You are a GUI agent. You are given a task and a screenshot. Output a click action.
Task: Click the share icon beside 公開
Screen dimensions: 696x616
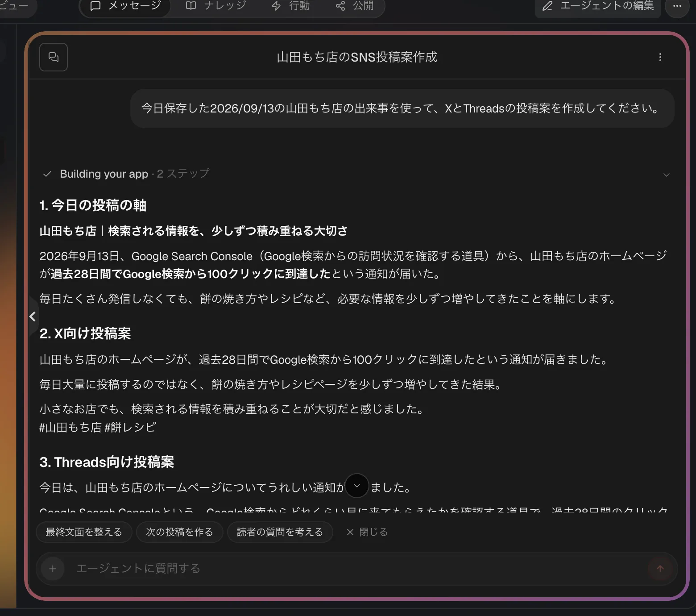pos(340,6)
